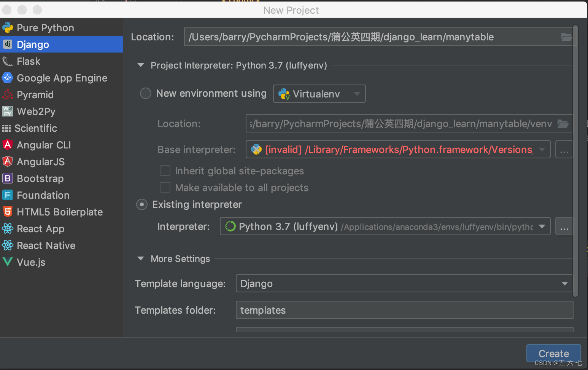This screenshot has height=370, width=588.
Task: Check Inherit global site-packages
Action: click(165, 171)
